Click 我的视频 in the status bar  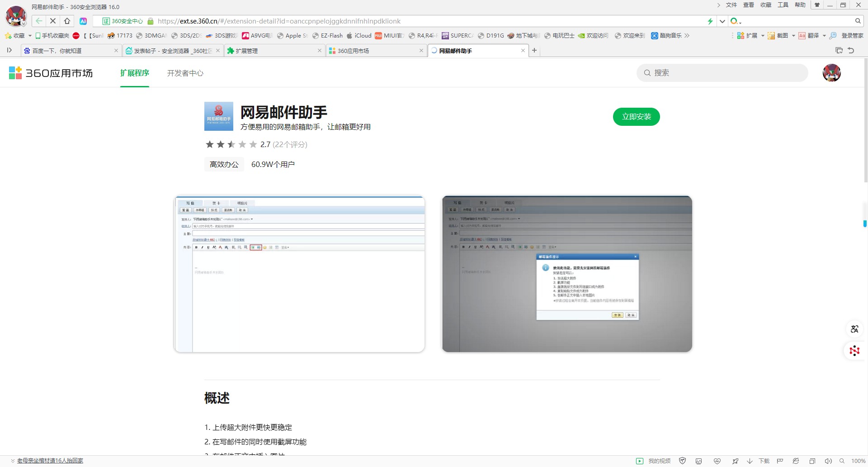[659, 461]
